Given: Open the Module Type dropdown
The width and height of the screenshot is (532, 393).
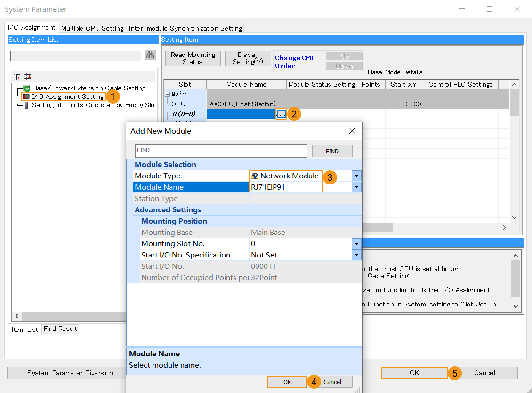Looking at the screenshot, I should [356, 176].
